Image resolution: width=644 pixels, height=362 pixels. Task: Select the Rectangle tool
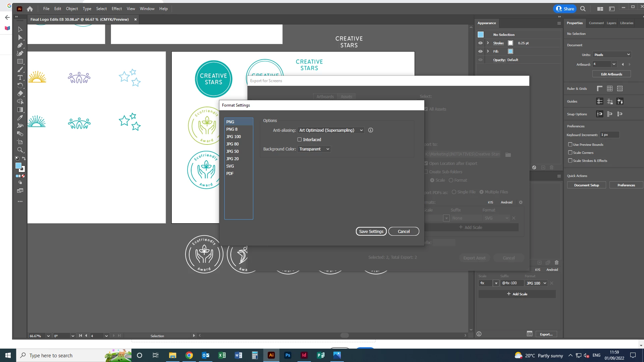coord(20,61)
